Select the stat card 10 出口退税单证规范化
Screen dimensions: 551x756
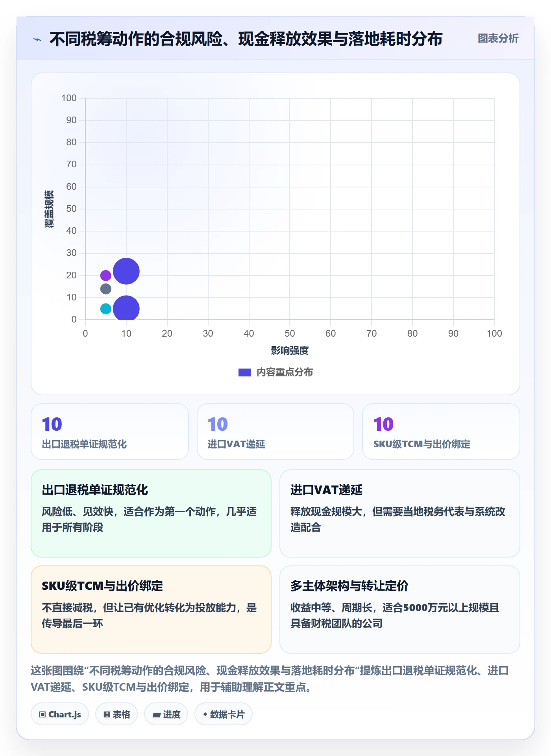click(110, 432)
